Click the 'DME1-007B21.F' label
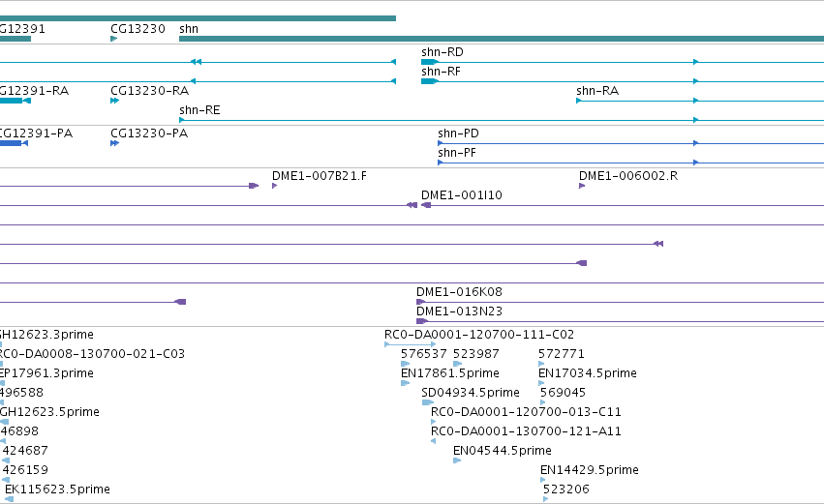This screenshot has height=504, width=824. point(320,176)
